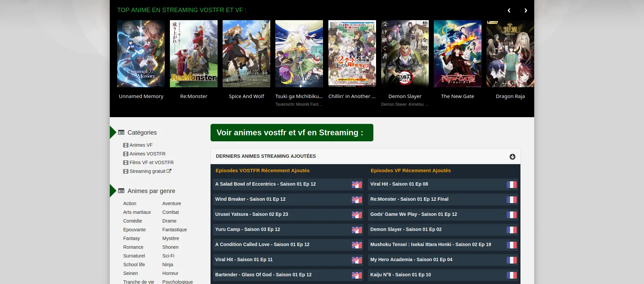Open Re:Monster poster thumbnail
The image size is (644, 284).
pyautogui.click(x=194, y=54)
